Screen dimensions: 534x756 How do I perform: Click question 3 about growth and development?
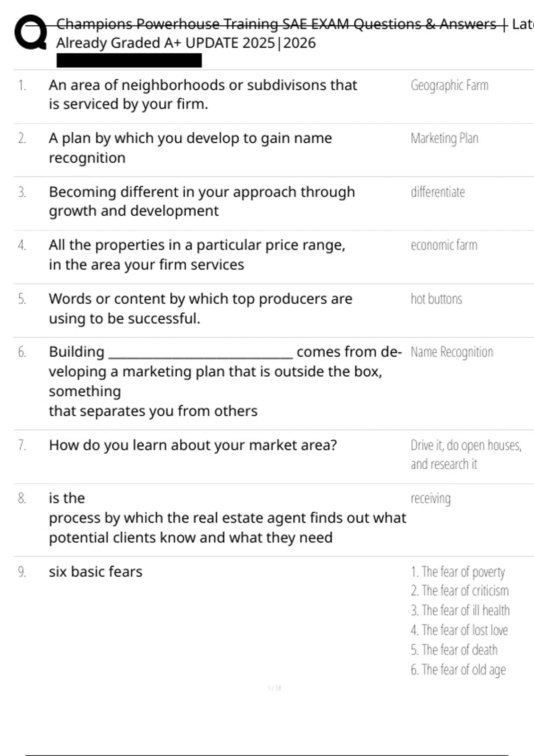point(202,201)
